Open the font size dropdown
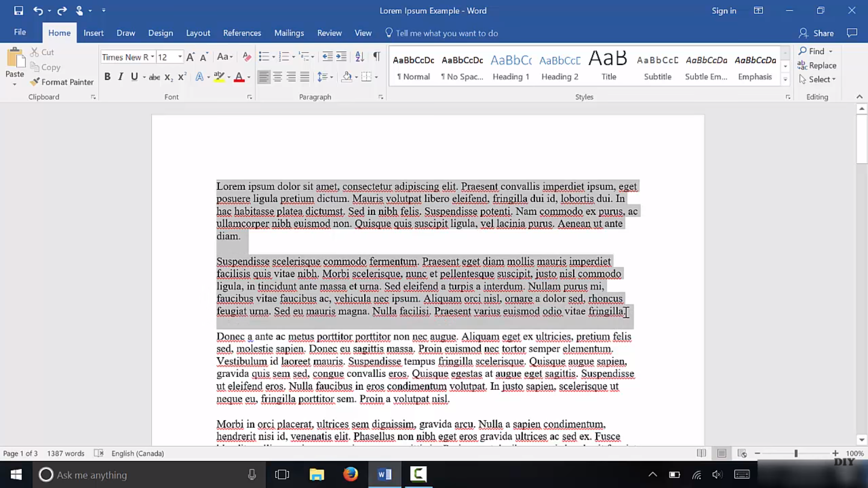Viewport: 868px width, 488px height. coord(180,57)
